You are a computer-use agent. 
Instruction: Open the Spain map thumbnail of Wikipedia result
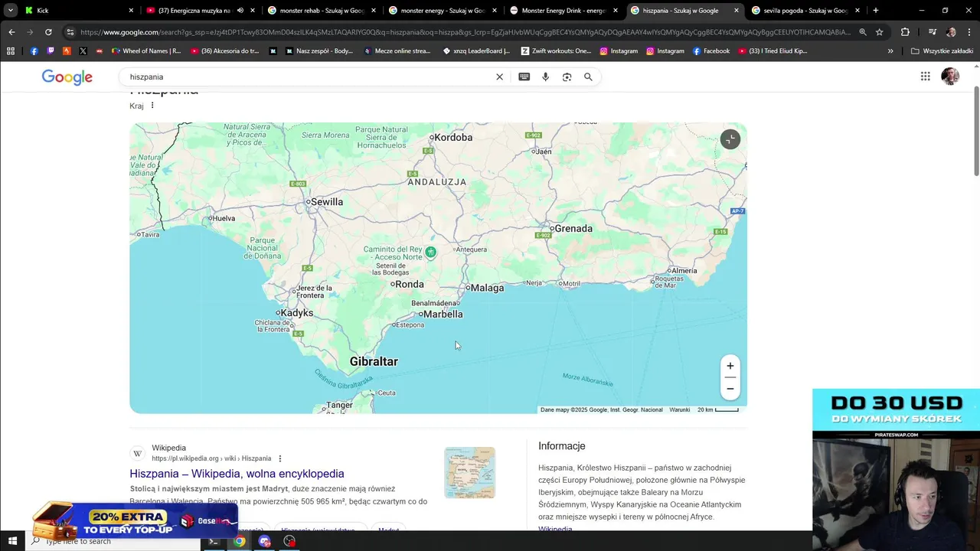[x=469, y=472]
